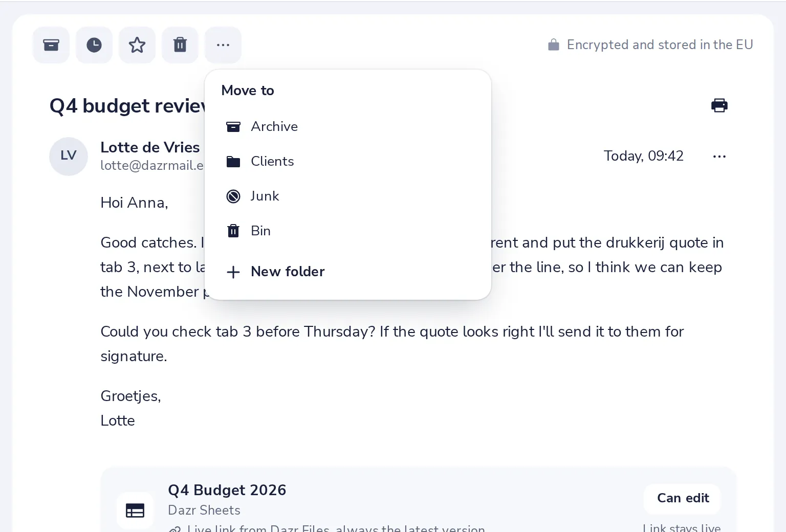Screen dimensions: 786x532
Task: Snooze the email with the clock icon
Action: tap(94, 45)
